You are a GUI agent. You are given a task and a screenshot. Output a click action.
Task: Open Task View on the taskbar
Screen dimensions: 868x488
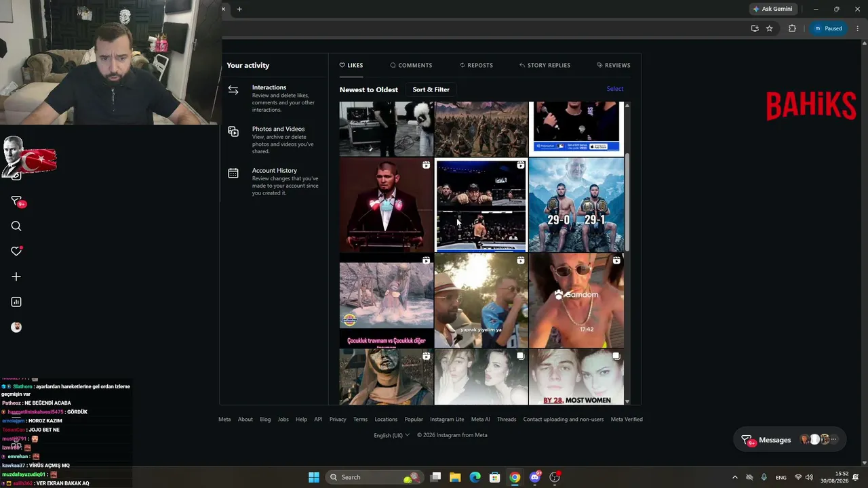[435, 477]
